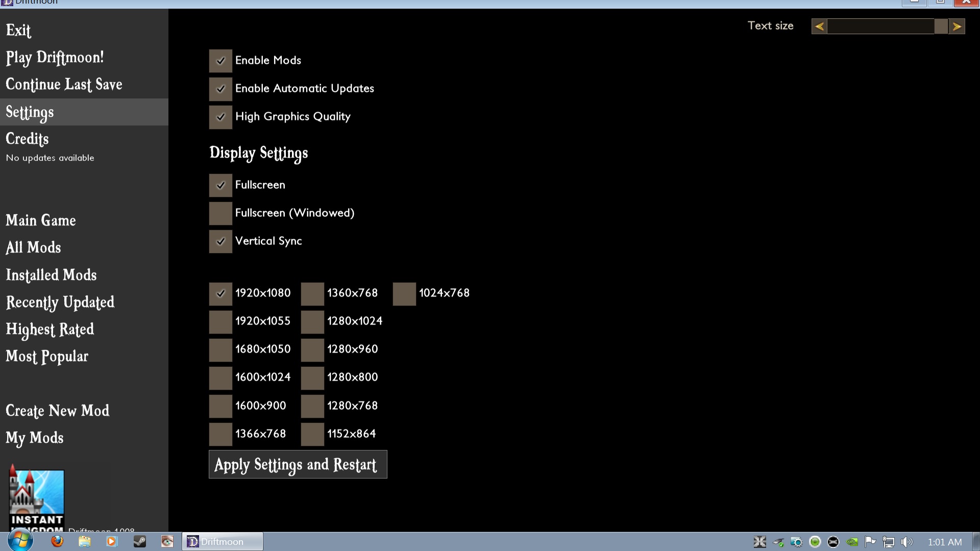Enable Fullscreen (Windowed) checkbox
The image size is (980, 551).
[x=220, y=213]
